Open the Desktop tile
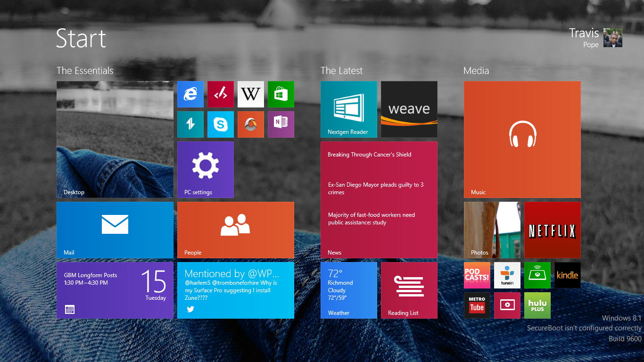644x362 pixels. click(115, 140)
